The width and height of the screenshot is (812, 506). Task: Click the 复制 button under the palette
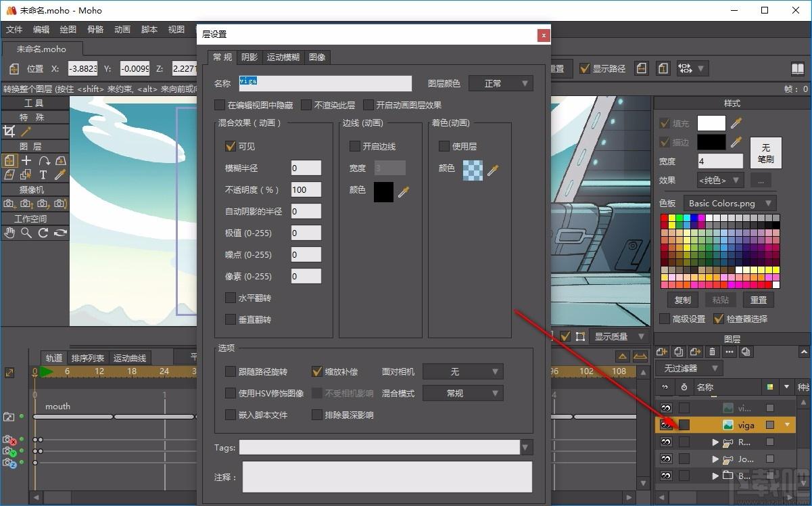[683, 300]
